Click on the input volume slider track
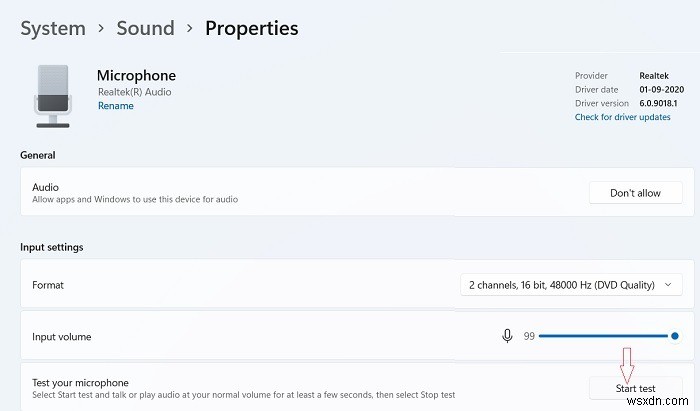The height and width of the screenshot is (411, 700). click(605, 336)
